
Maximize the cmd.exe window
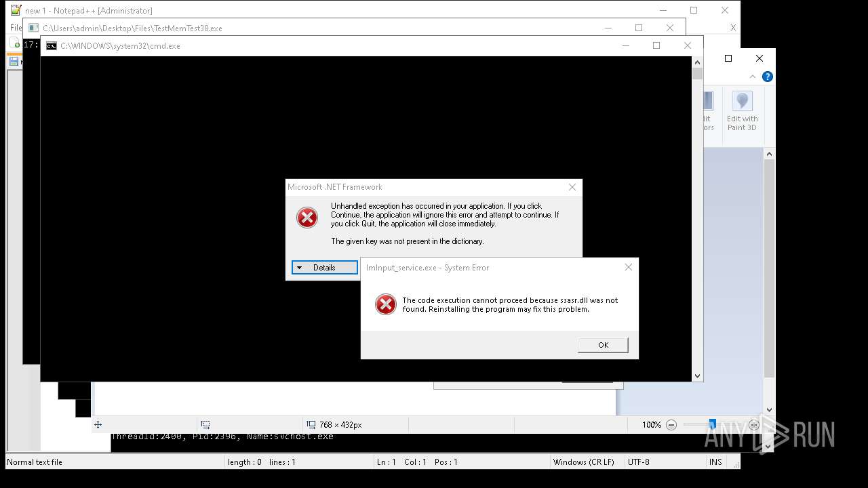[x=656, y=45]
